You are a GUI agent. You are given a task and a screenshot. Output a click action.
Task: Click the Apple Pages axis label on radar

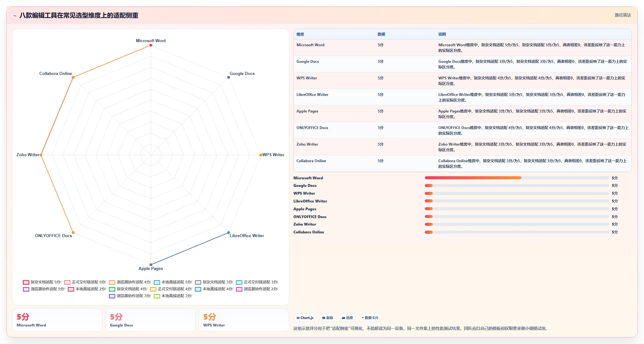151,269
